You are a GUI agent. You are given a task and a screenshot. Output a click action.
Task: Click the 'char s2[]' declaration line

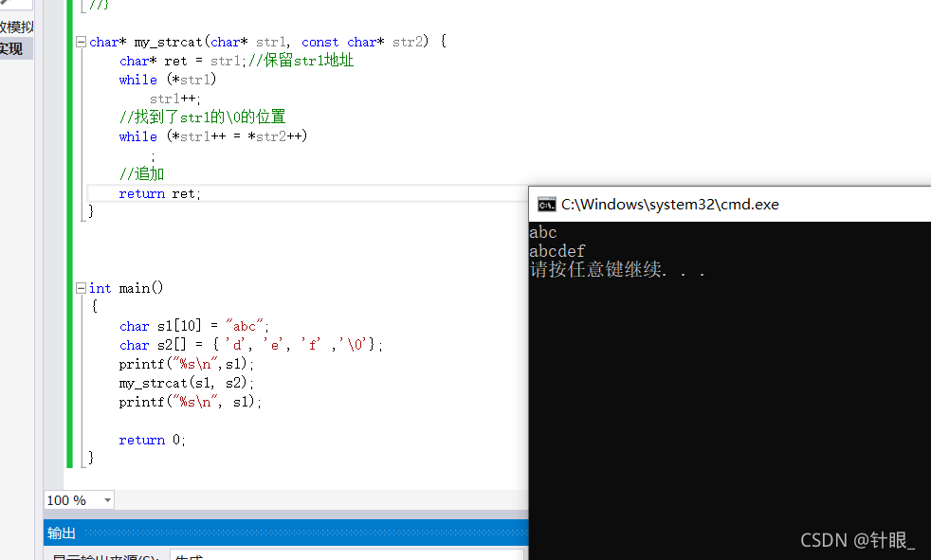tap(250, 345)
